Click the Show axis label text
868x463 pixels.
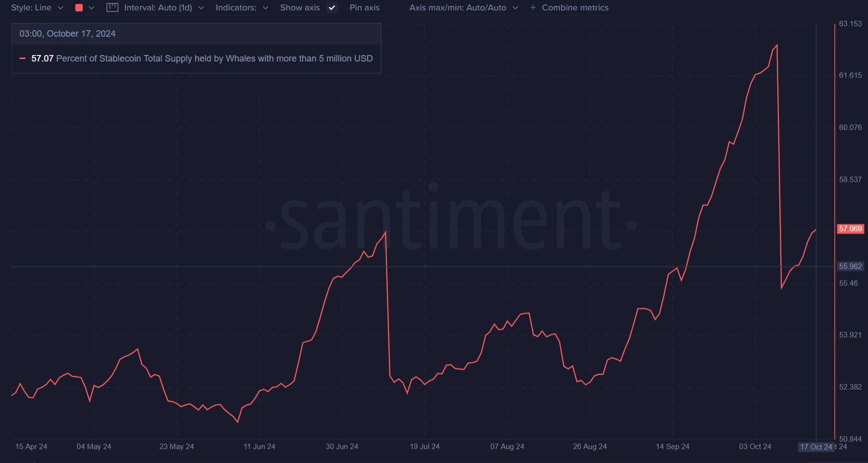[x=300, y=8]
